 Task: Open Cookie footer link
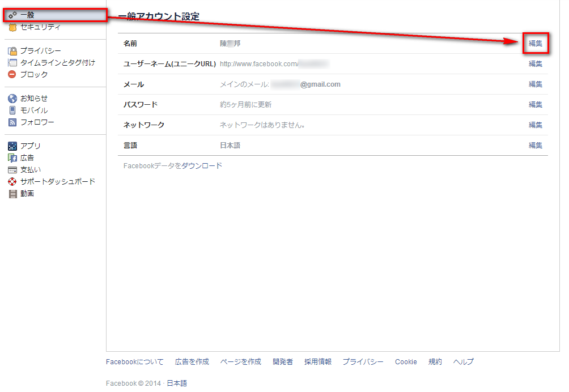click(406, 361)
